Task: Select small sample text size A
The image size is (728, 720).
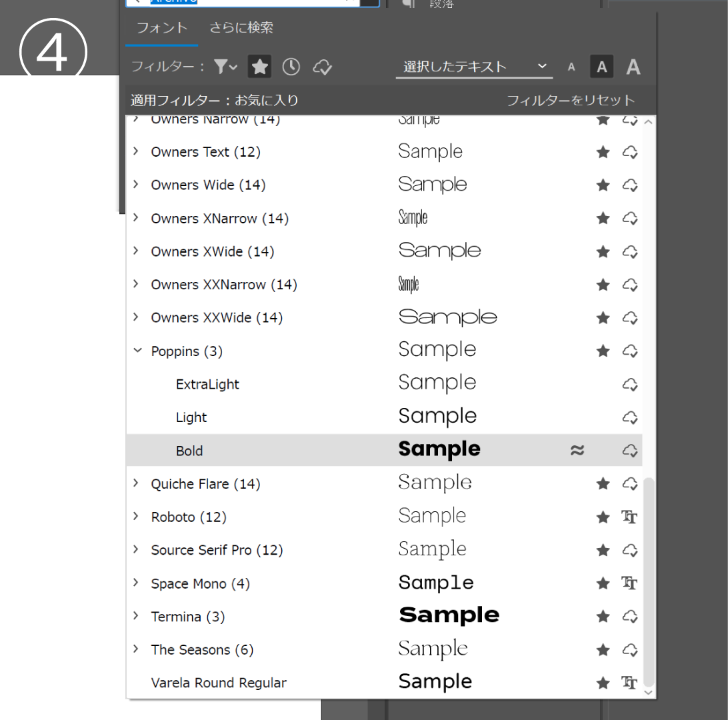Action: [x=571, y=67]
